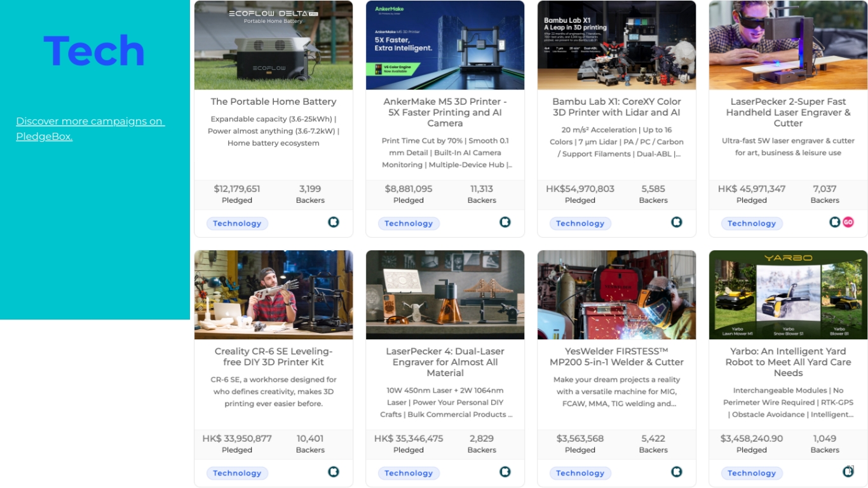This screenshot has width=868, height=488.
Task: Open Yarbo yard robot thumbnail image
Action: (x=789, y=295)
